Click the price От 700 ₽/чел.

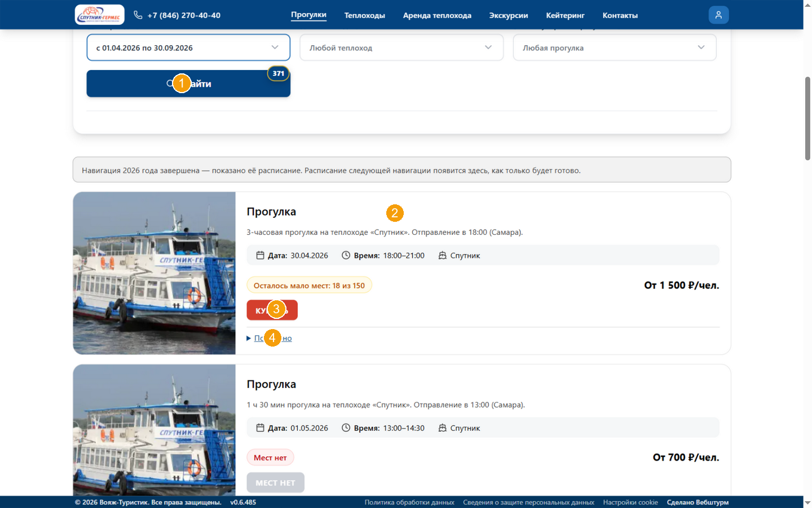pos(686,457)
